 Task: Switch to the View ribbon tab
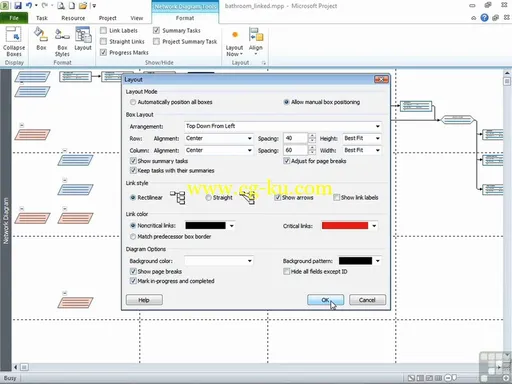[137, 18]
